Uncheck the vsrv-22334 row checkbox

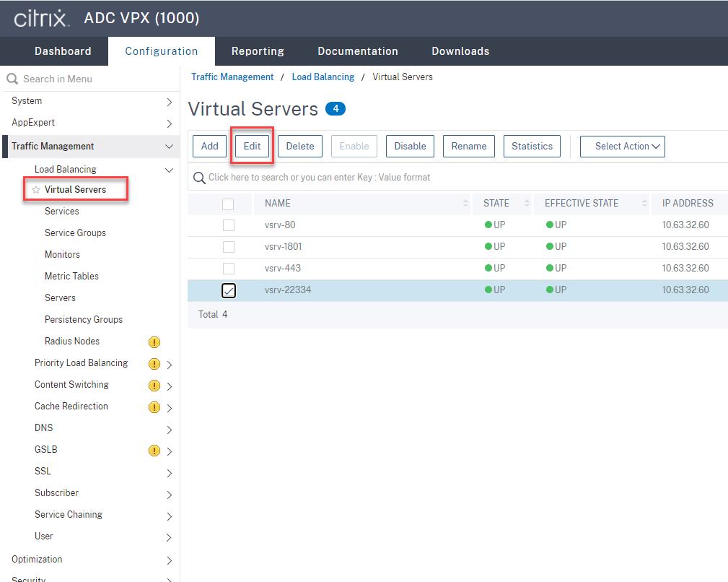[228, 290]
